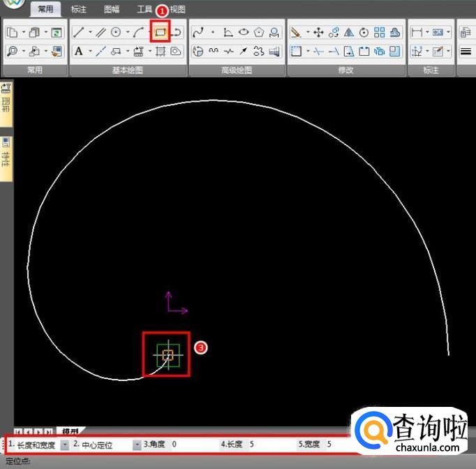Select the Polygon tool
Viewport: 476px width, 469px height.
pos(259,32)
